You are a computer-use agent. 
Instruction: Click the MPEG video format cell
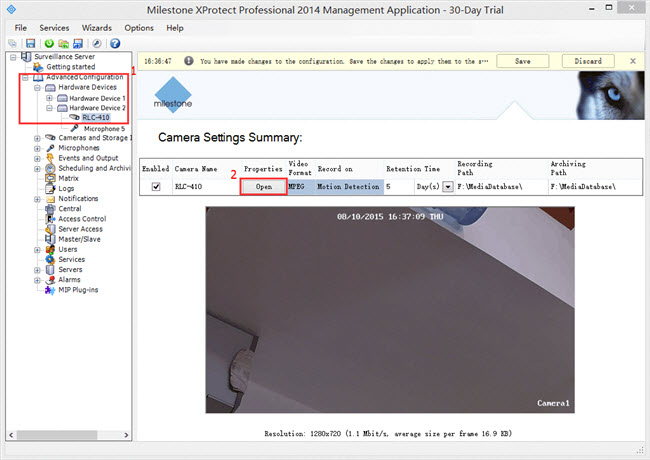click(301, 186)
